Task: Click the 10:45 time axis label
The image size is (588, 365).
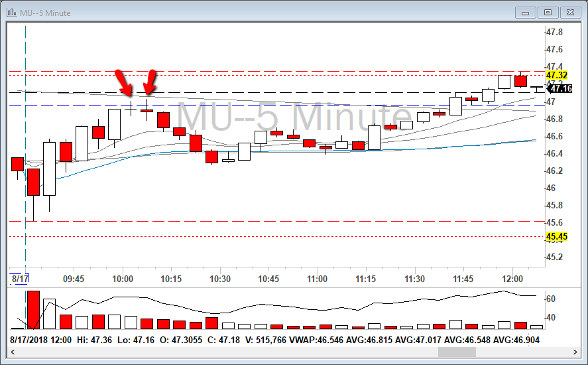Action: pos(268,279)
